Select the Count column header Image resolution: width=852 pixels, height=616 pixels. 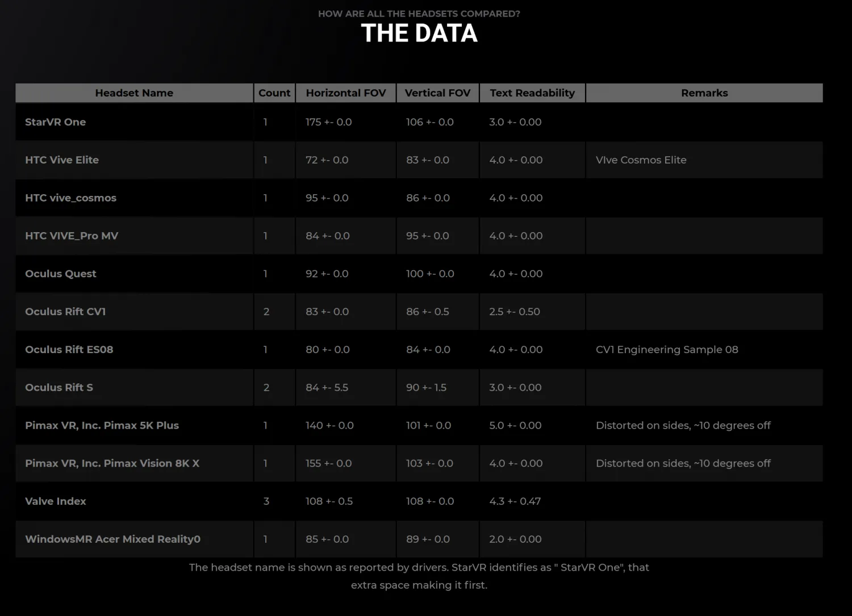tap(274, 93)
